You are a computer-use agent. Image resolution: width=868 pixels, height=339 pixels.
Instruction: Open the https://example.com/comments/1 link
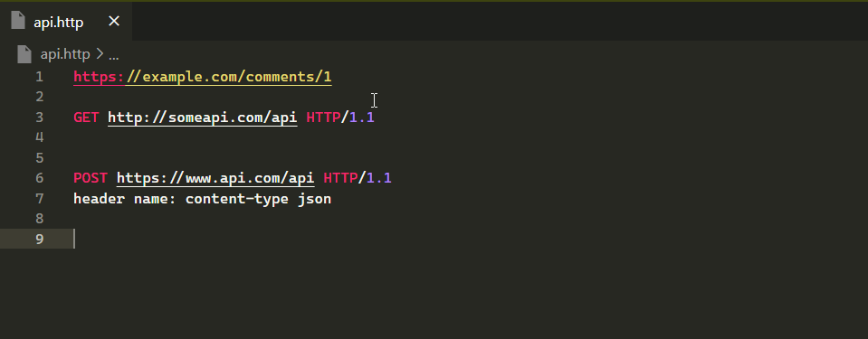(203, 76)
